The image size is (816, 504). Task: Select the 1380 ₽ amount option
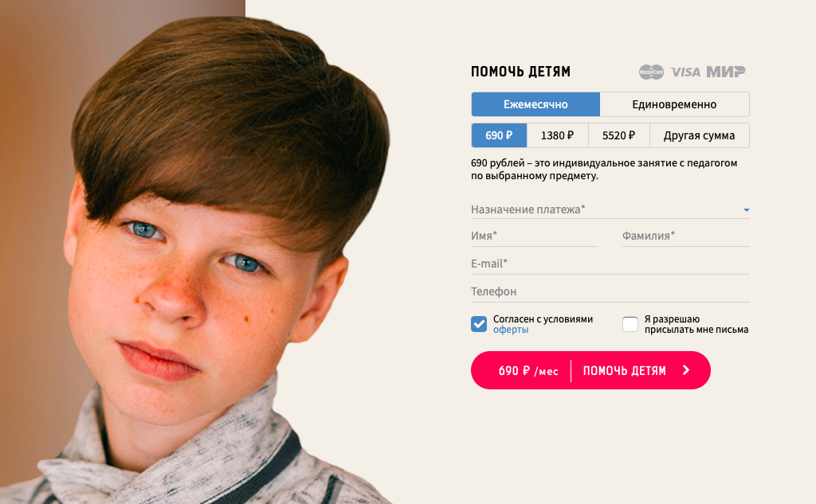coord(557,135)
